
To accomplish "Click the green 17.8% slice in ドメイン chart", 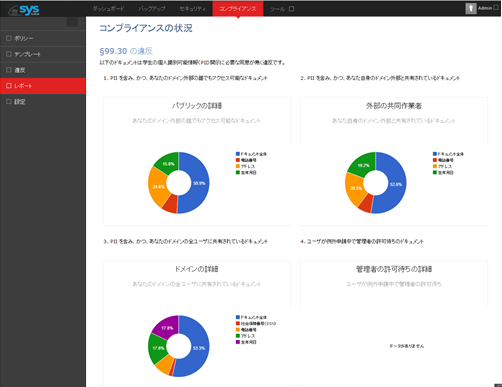I will click(157, 348).
